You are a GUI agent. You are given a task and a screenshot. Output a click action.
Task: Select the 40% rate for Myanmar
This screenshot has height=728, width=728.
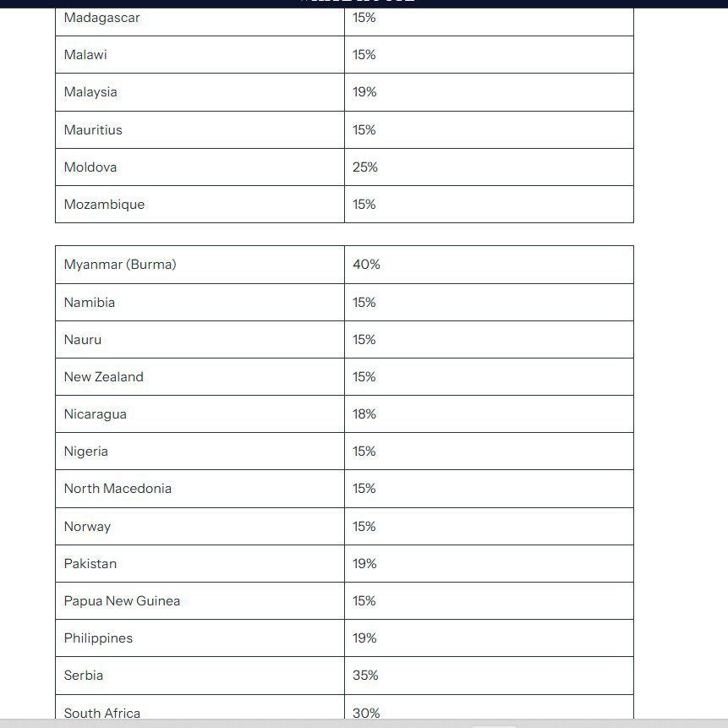point(367,265)
